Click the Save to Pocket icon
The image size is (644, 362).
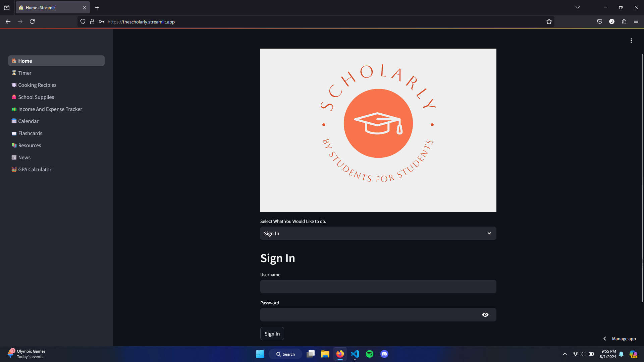600,21
